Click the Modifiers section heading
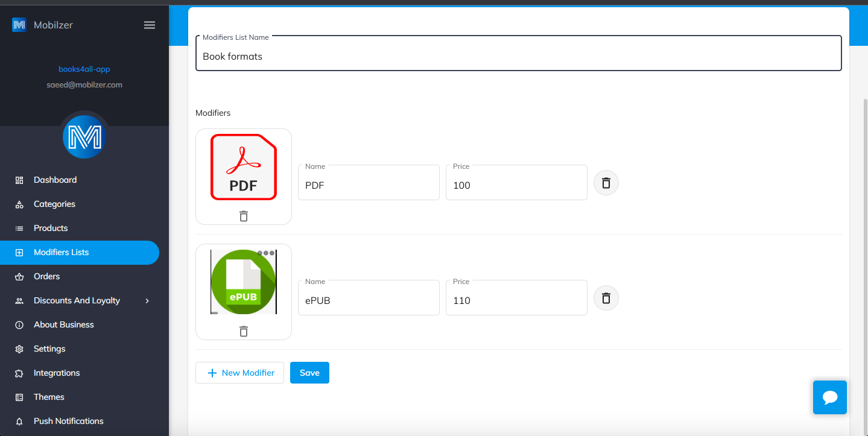This screenshot has height=436, width=868. (213, 113)
